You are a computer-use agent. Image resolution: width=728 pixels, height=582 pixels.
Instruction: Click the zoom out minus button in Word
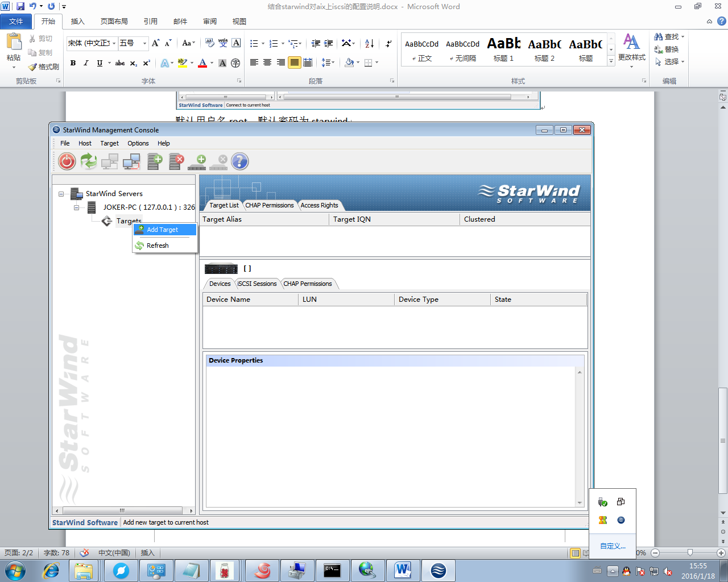(x=655, y=552)
